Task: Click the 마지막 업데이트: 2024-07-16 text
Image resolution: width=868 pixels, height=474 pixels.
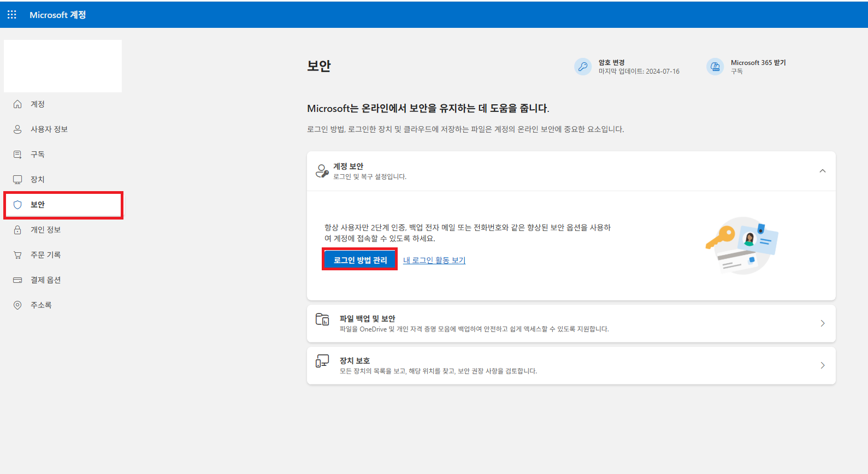Action: [639, 72]
